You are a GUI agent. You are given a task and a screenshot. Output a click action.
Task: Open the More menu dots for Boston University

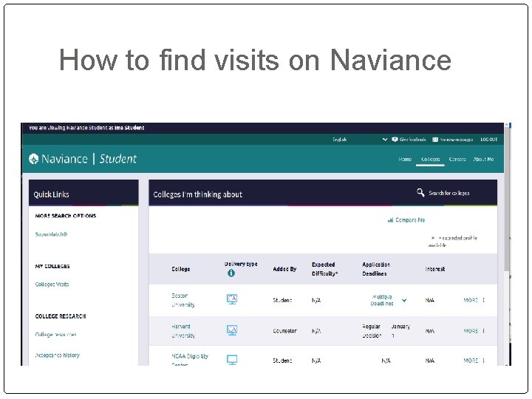(x=483, y=300)
